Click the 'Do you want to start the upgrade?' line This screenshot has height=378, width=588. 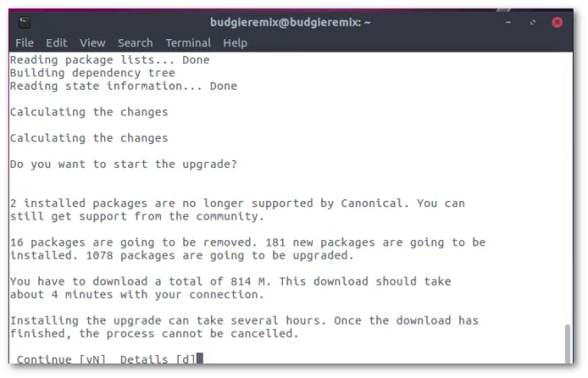(124, 165)
